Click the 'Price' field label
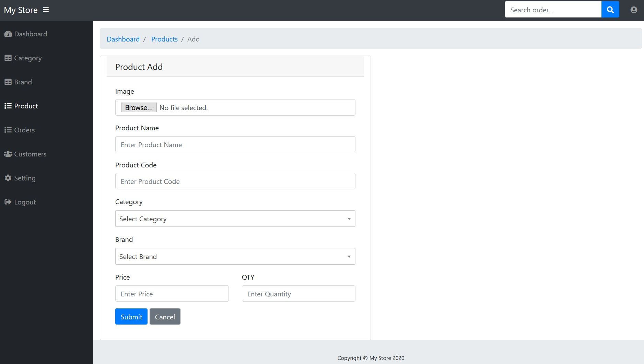 122,277
